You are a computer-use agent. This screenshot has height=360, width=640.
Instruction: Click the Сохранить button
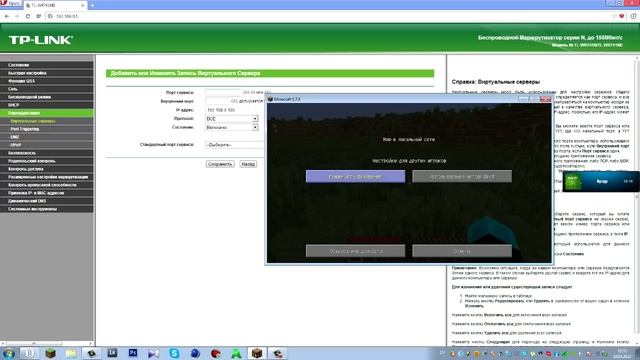pos(220,164)
